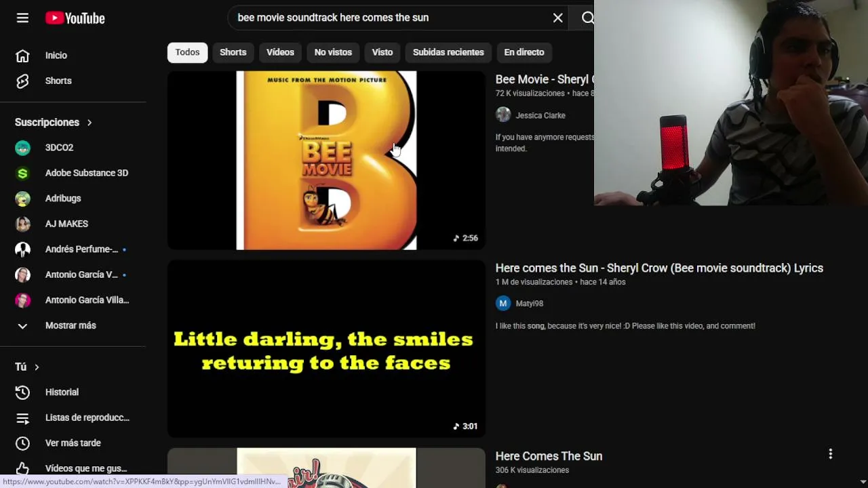Open options menu for Here Comes The Sun
The height and width of the screenshot is (488, 868).
click(x=830, y=454)
